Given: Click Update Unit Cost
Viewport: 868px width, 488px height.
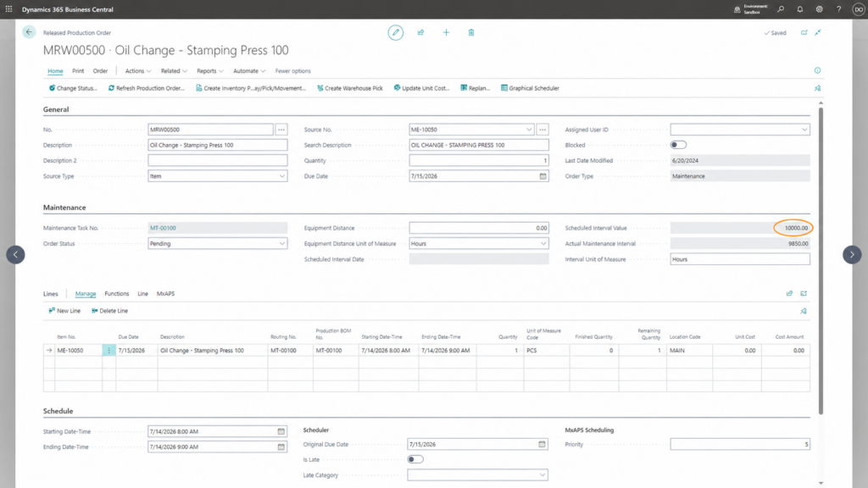Looking at the screenshot, I should pyautogui.click(x=421, y=88).
